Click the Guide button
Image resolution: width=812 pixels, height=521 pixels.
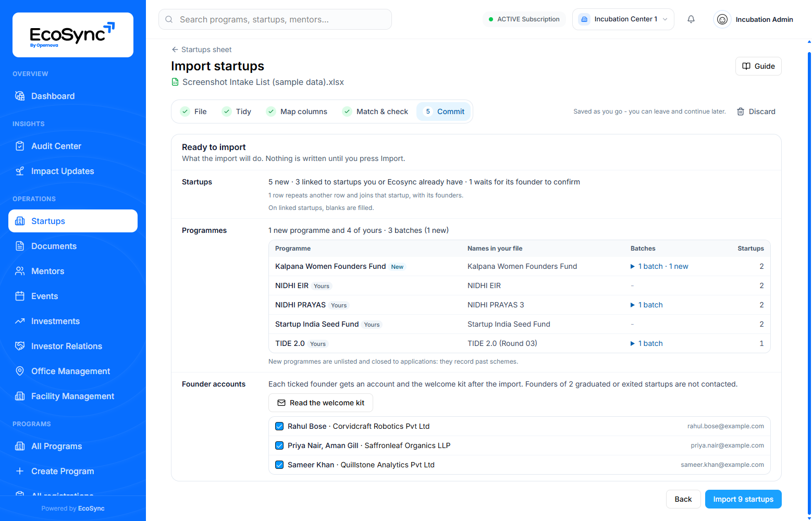758,66
